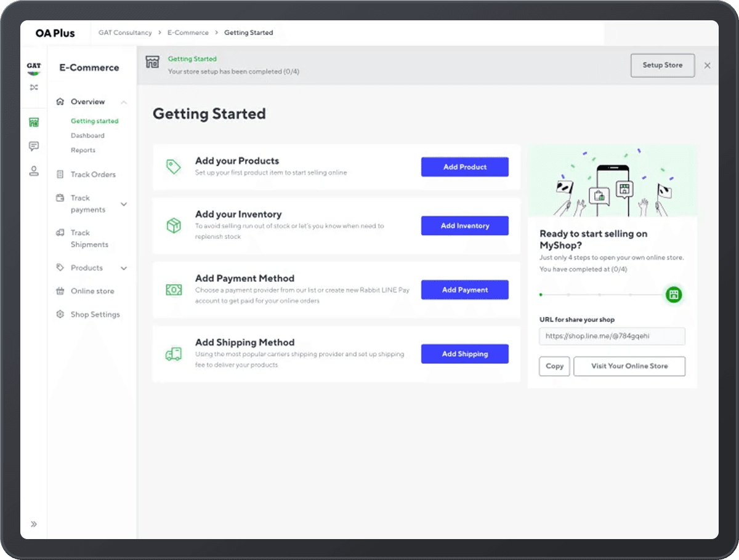Click the home icon next to Overview
This screenshot has width=739, height=560.
click(x=60, y=101)
